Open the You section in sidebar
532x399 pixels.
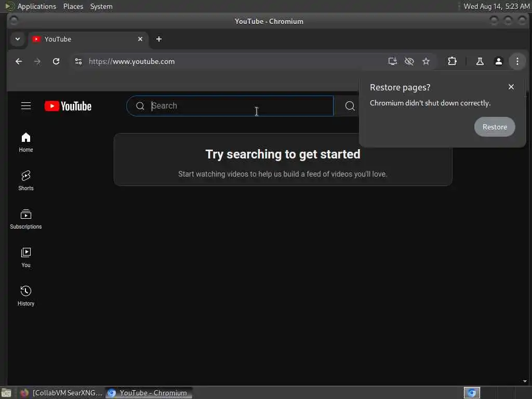click(26, 258)
